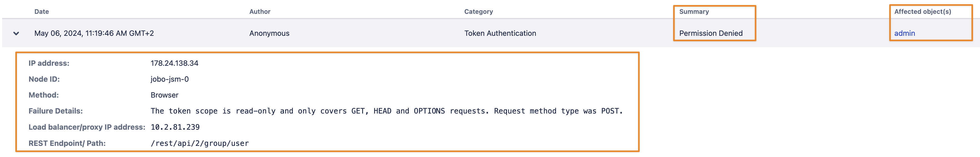This screenshot has width=980, height=157.
Task: Click the proxy IP value 10.2.81.239
Action: pyautogui.click(x=175, y=127)
